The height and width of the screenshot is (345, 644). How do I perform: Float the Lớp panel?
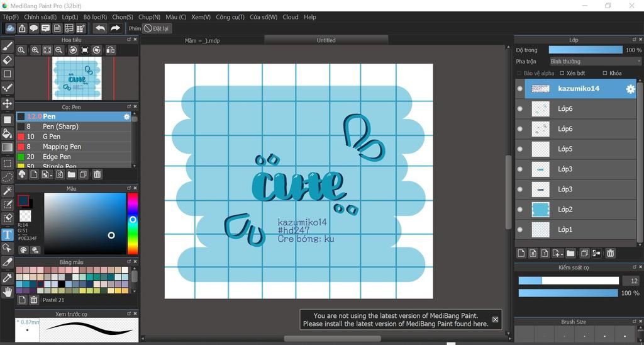coord(635,40)
